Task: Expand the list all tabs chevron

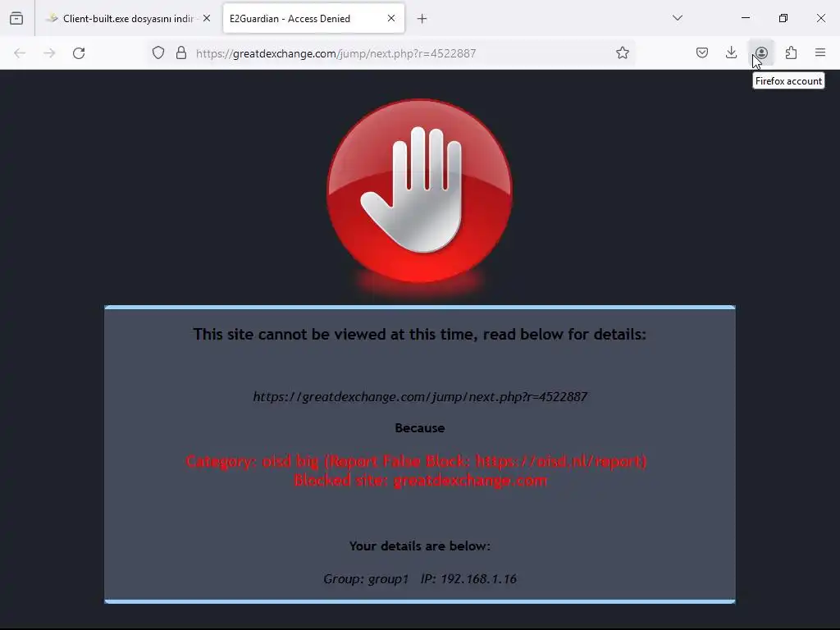Action: coord(678,18)
